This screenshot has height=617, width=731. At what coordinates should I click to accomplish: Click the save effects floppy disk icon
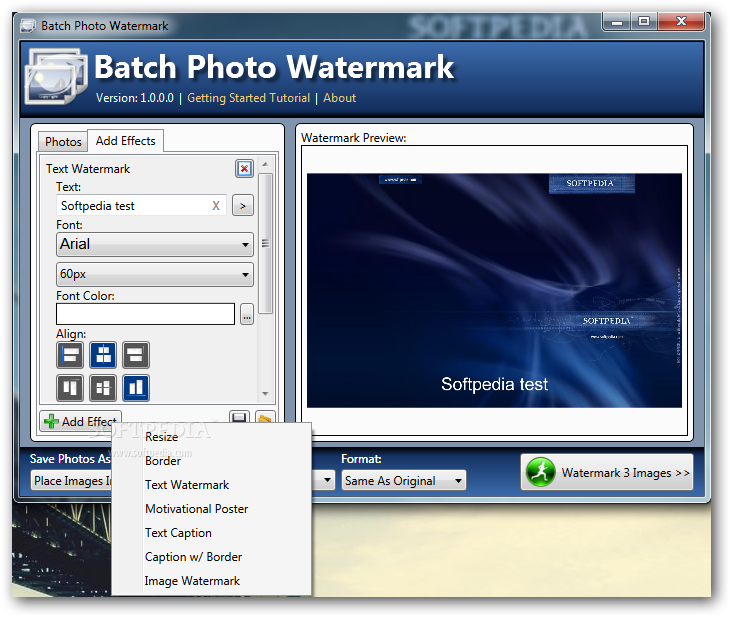239,417
